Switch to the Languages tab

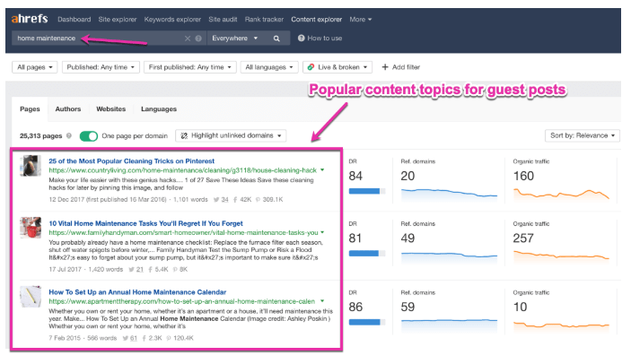point(159,108)
